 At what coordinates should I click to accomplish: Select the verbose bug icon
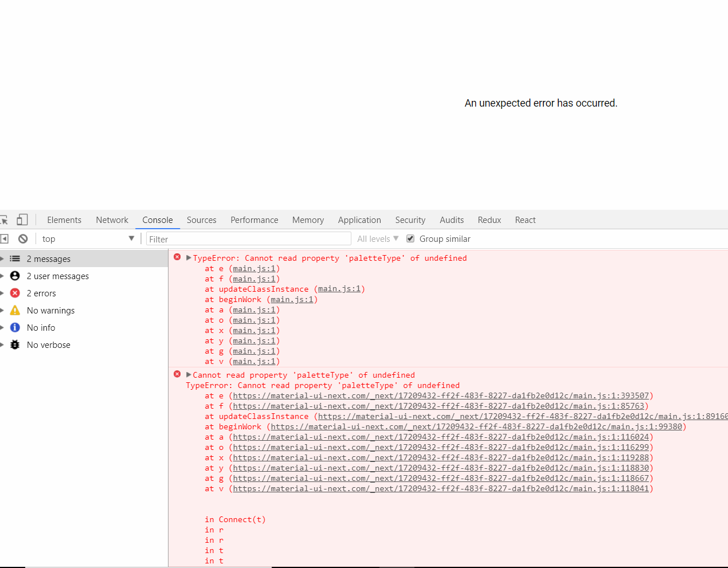click(15, 345)
